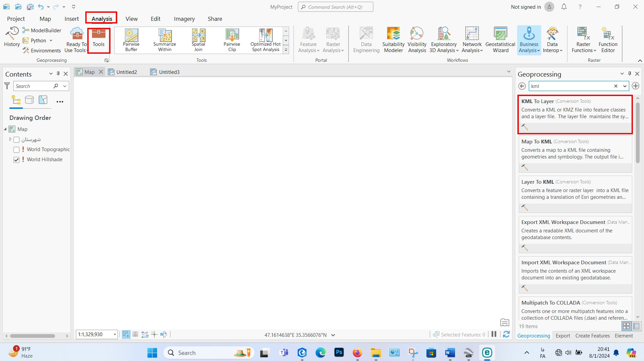List layers by selection
This screenshot has height=361, width=644.
point(43,100)
